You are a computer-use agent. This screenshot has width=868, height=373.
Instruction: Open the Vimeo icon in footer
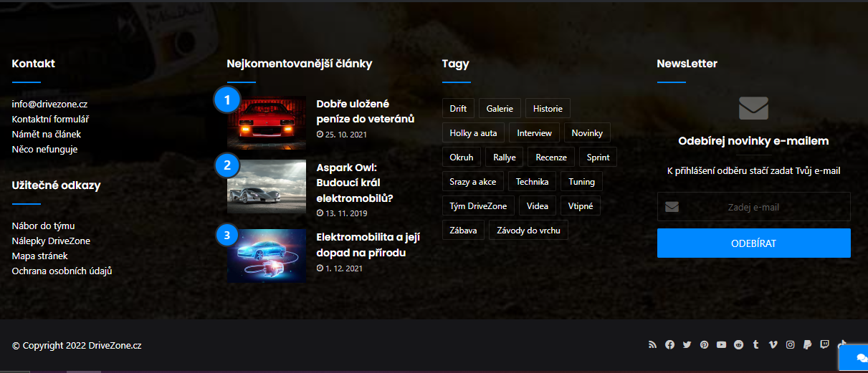(x=773, y=345)
